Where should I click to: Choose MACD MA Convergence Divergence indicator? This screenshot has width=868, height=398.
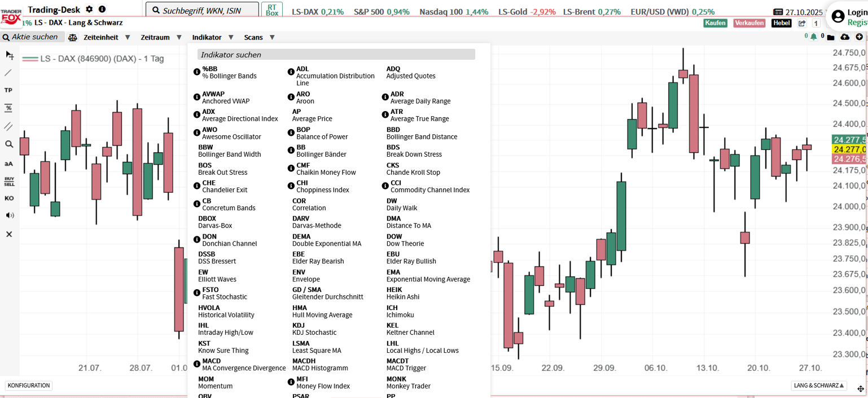(x=244, y=365)
